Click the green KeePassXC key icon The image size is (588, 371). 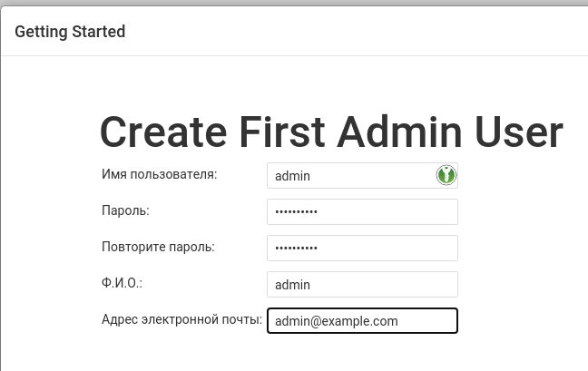[446, 175]
